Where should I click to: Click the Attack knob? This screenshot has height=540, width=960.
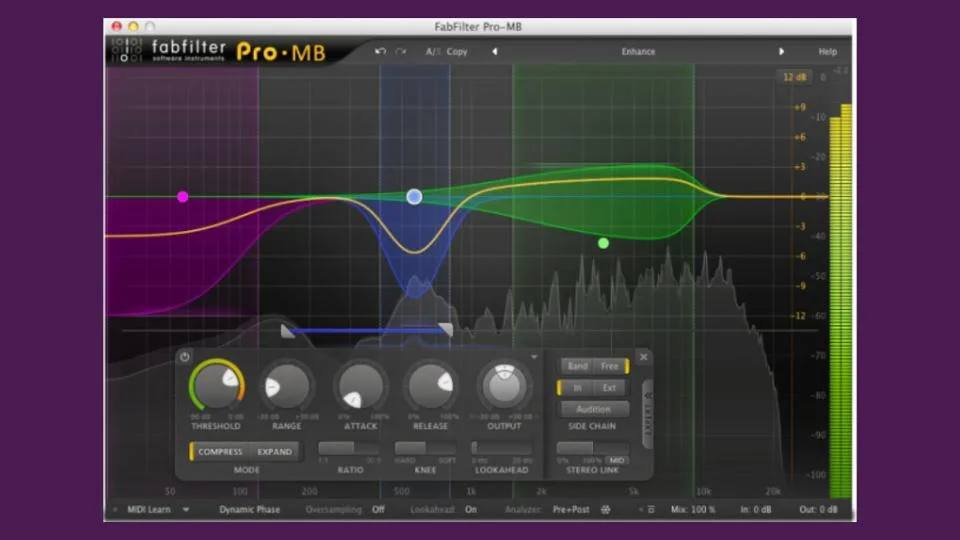point(360,386)
